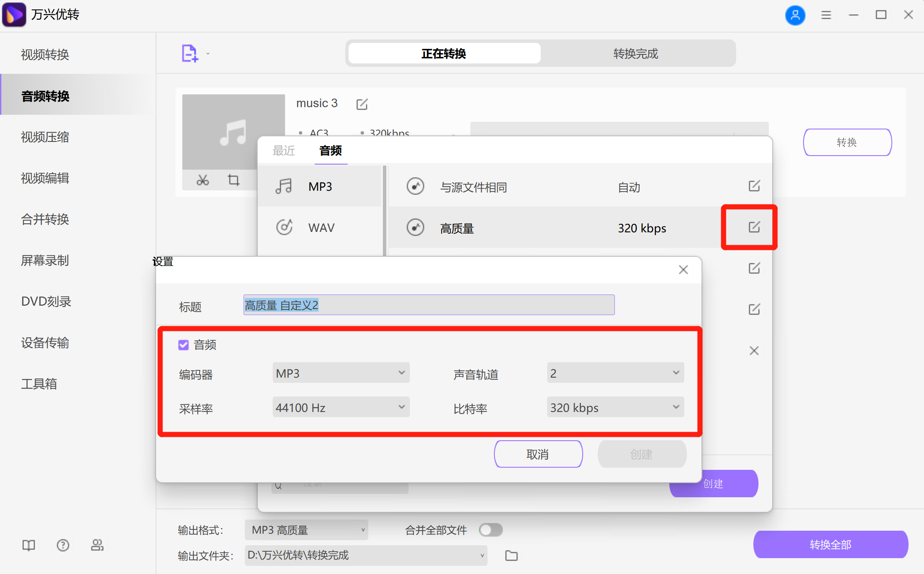
Task: Click the help question mark icon
Action: click(63, 545)
